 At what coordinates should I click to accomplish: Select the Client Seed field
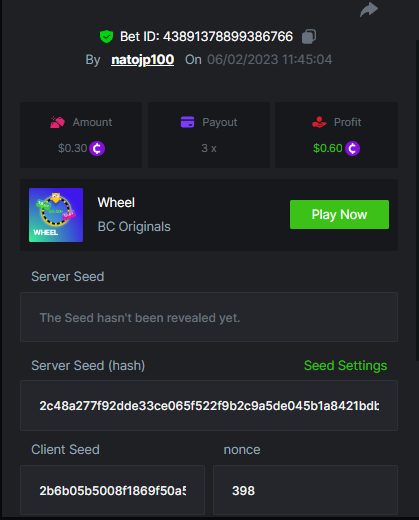pos(112,490)
